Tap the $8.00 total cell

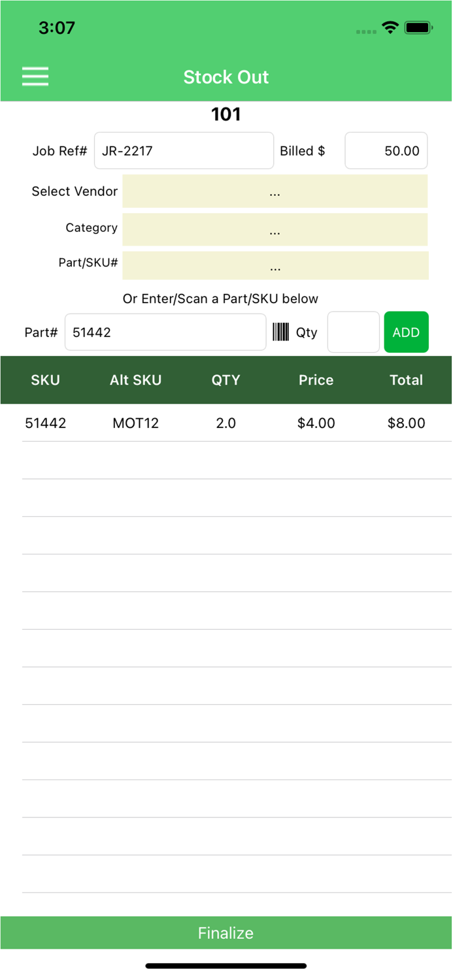click(x=406, y=423)
